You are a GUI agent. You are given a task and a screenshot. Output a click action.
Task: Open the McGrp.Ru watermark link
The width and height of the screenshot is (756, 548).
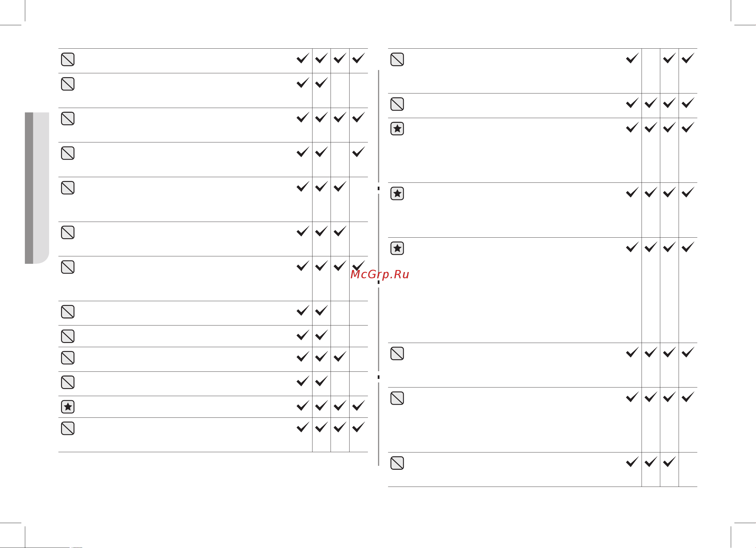380,274
